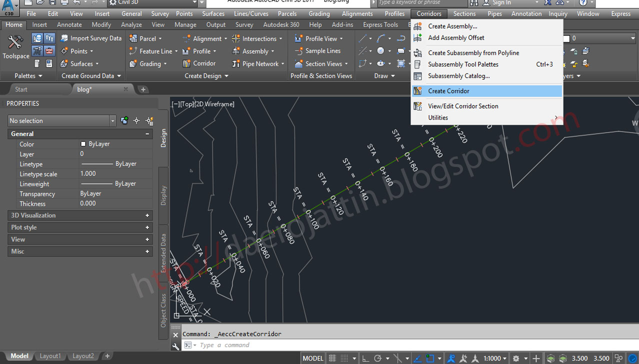The width and height of the screenshot is (639, 364).
Task: Click the Quick Select icon in Properties
Action: [149, 121]
